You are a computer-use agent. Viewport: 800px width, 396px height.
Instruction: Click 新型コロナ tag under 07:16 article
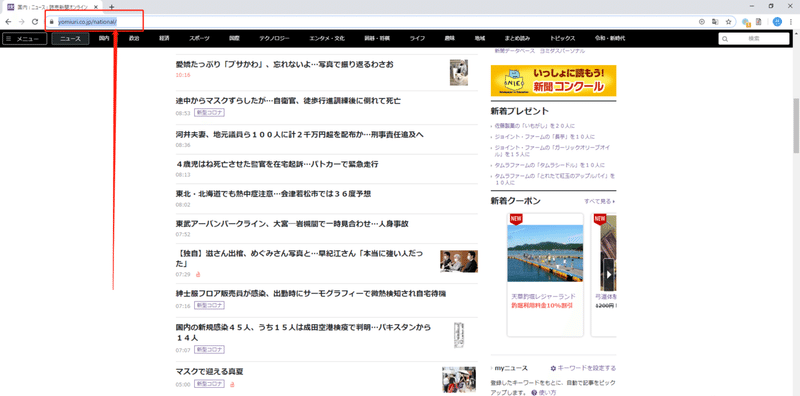210,306
